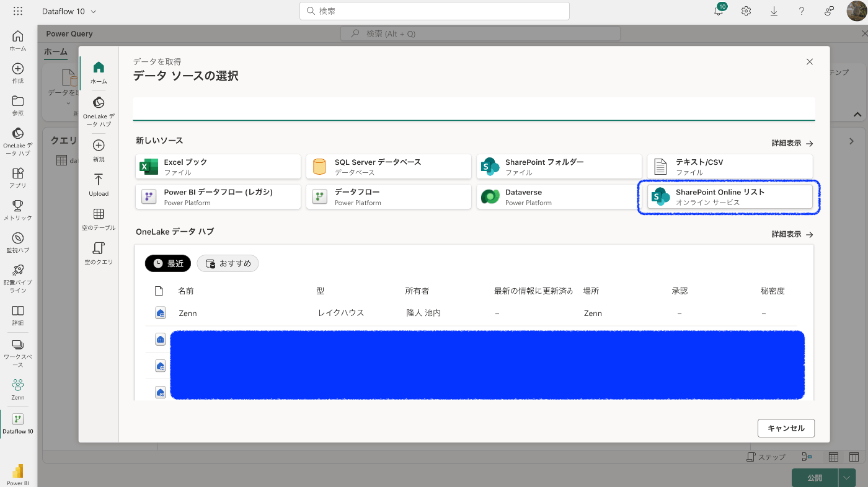
Task: Choose SQL Server データベース source
Action: tap(389, 167)
